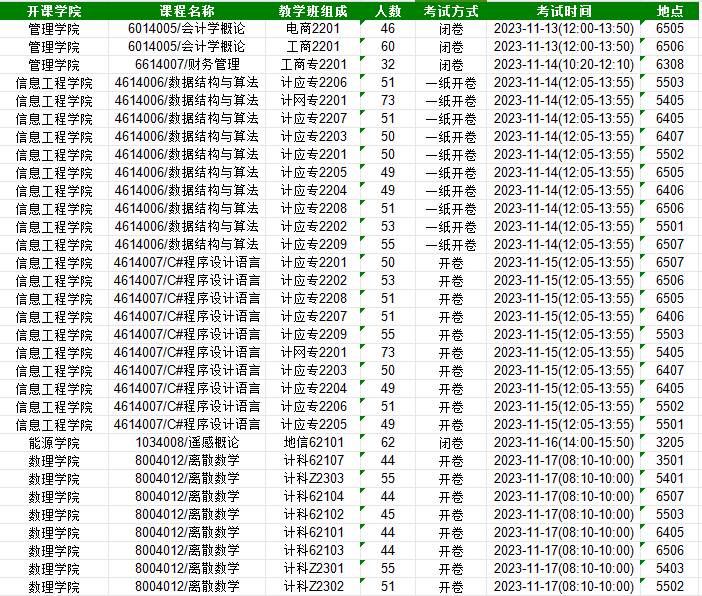Click the 1034008/遥感概论 course cell
This screenshot has height=596, width=702.
[x=187, y=443]
